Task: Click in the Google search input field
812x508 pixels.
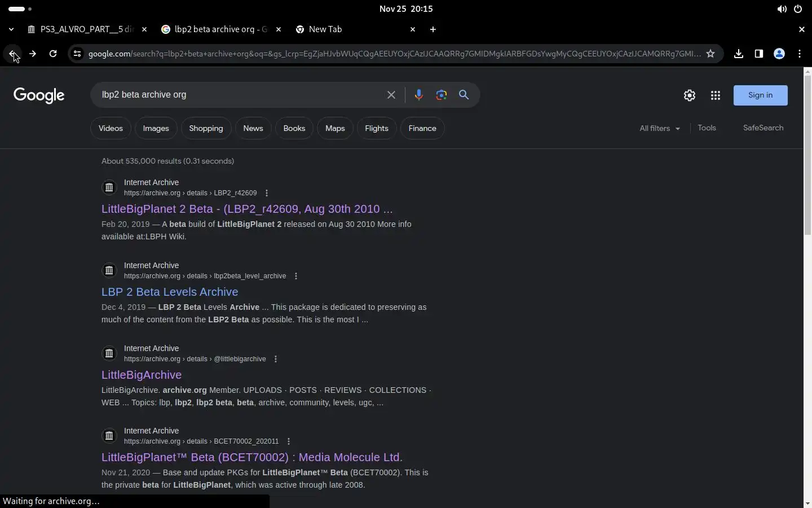Action: 240,95
